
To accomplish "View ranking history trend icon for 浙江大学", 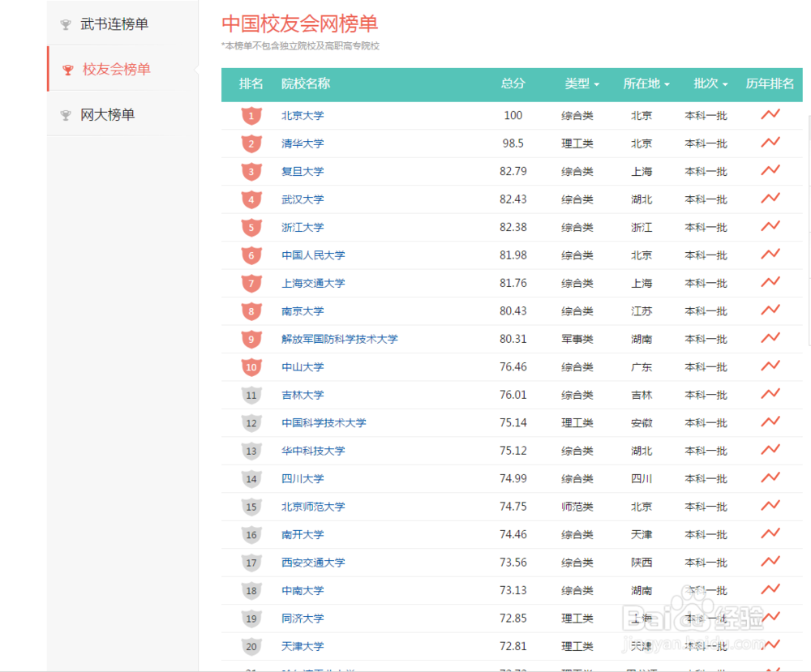I will click(770, 226).
